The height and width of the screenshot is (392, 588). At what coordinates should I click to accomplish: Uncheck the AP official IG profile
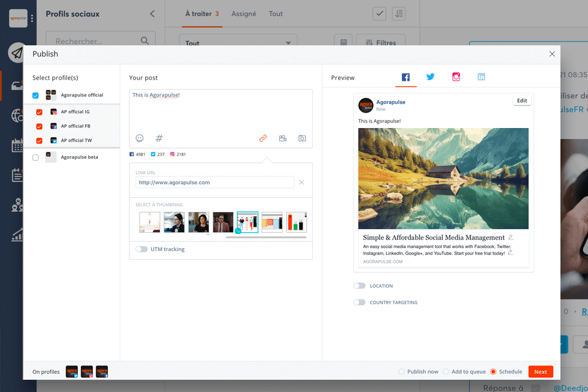39,112
